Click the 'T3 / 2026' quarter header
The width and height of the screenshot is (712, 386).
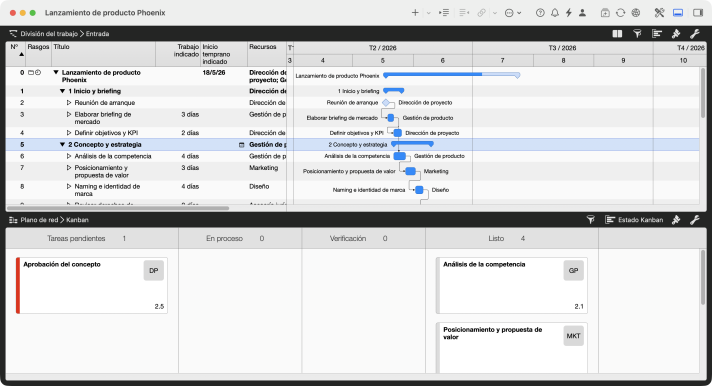[562, 48]
